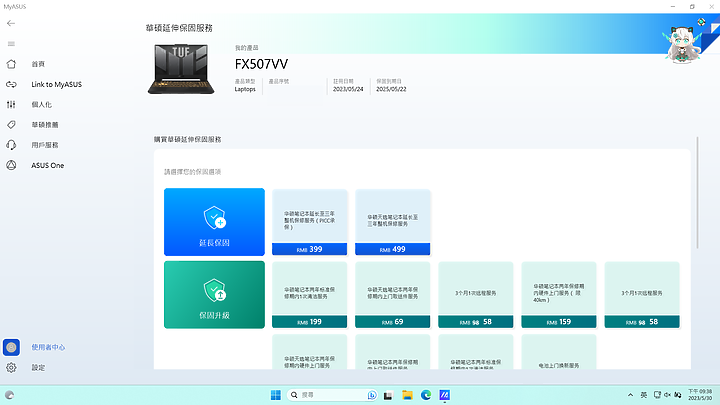The image size is (720, 405).
Task: Expand the system tray hidden icons
Action: 630,395
